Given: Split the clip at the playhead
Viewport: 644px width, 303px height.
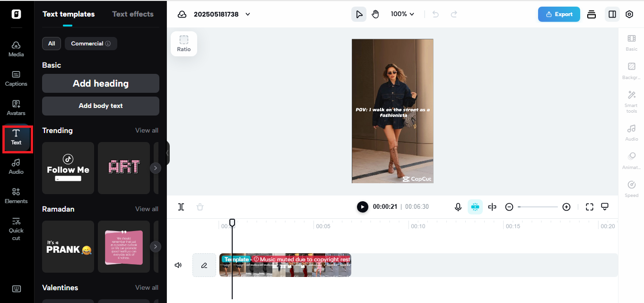Looking at the screenshot, I should [181, 207].
